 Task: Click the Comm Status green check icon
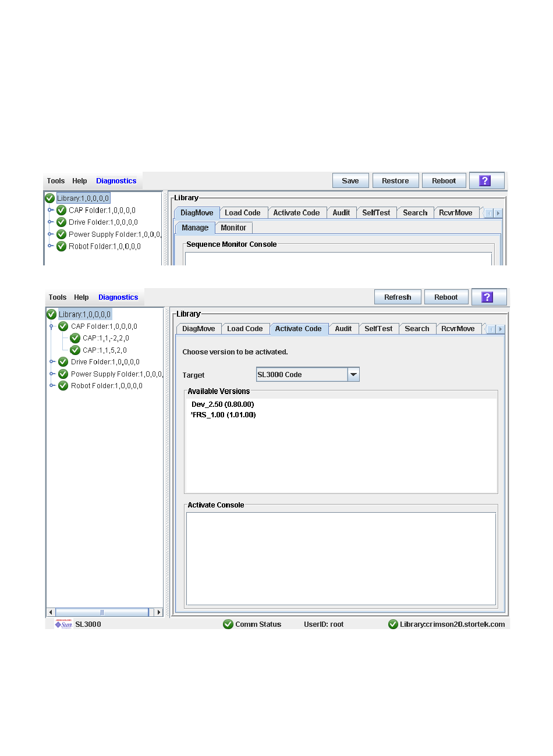228,624
